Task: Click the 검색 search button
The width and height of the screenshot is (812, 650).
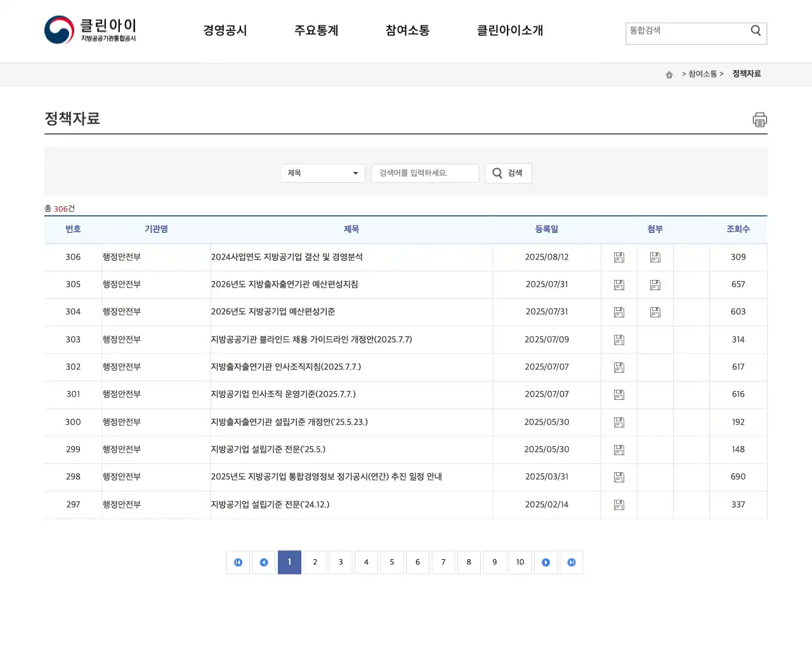Action: point(508,173)
